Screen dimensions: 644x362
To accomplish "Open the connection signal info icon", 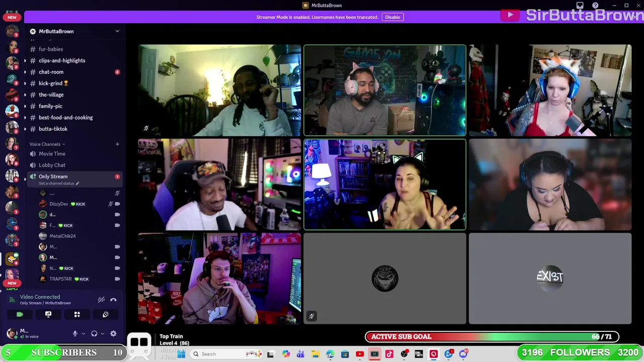I will [x=12, y=300].
